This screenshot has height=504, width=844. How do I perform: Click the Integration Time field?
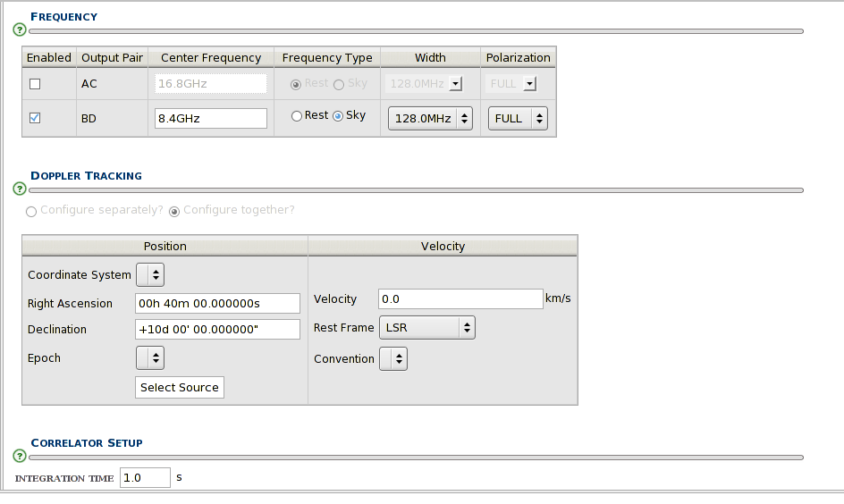tap(145, 478)
